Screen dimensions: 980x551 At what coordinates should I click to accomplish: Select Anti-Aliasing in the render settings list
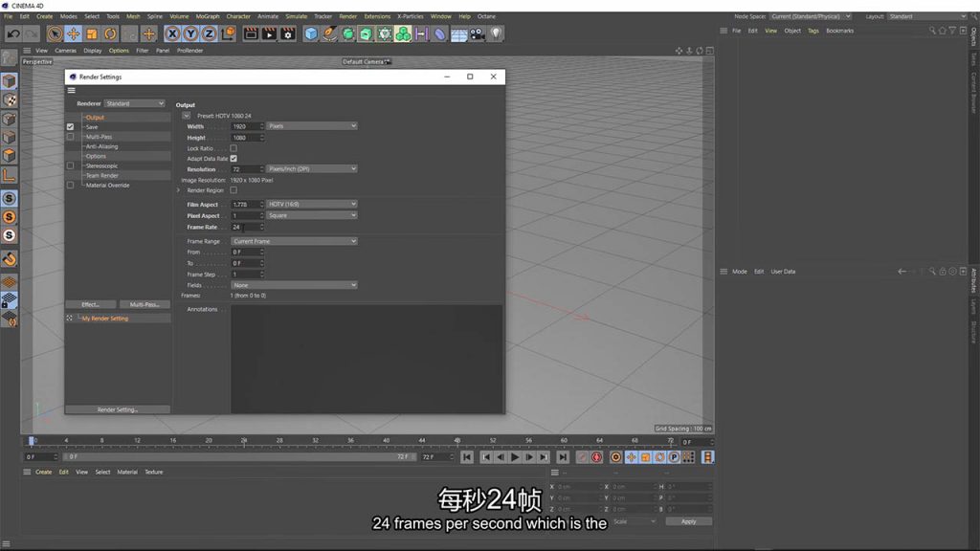point(101,146)
